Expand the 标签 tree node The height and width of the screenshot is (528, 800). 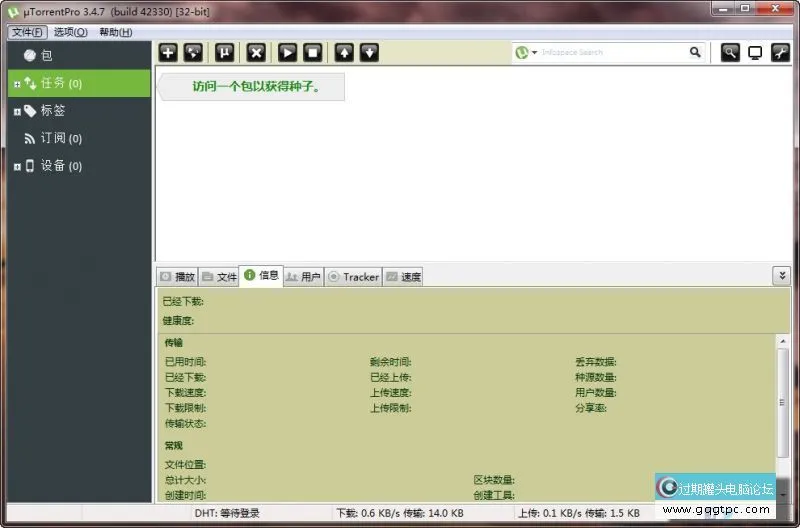pyautogui.click(x=17, y=111)
